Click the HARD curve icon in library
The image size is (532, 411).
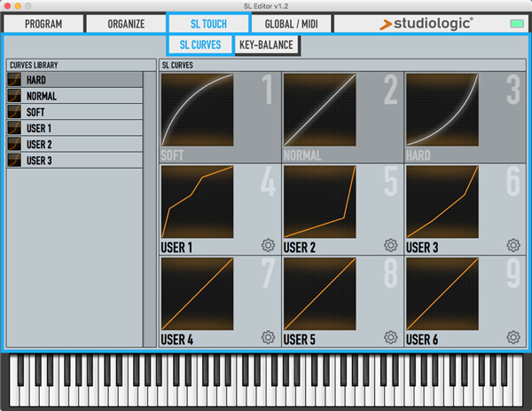point(14,80)
